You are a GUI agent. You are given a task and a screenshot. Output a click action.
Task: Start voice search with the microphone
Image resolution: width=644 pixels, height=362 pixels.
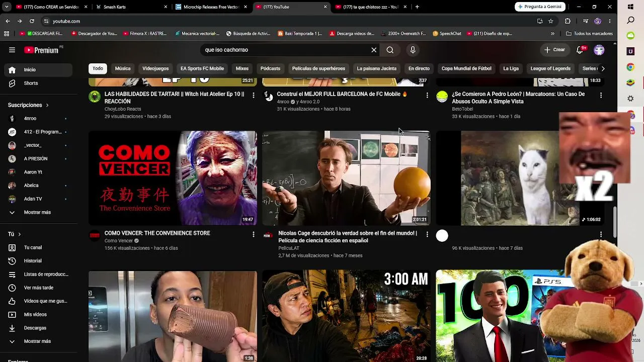click(x=413, y=50)
